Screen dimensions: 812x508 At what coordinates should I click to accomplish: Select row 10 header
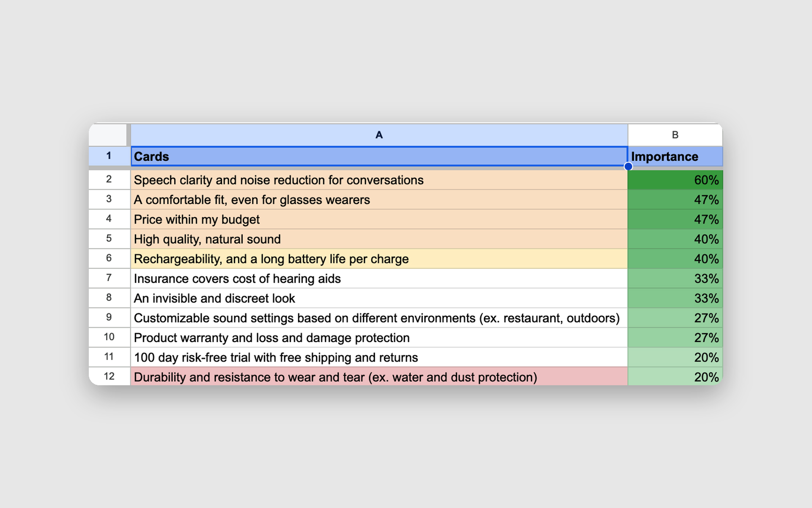pos(109,337)
